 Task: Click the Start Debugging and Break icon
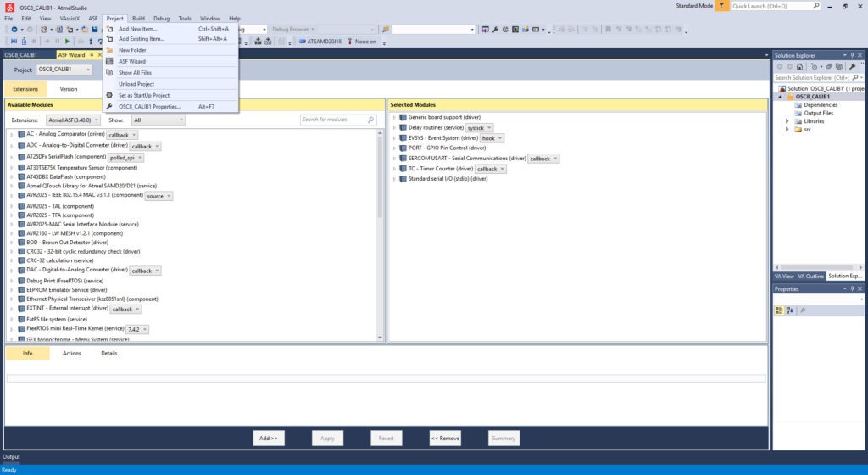coord(14,42)
